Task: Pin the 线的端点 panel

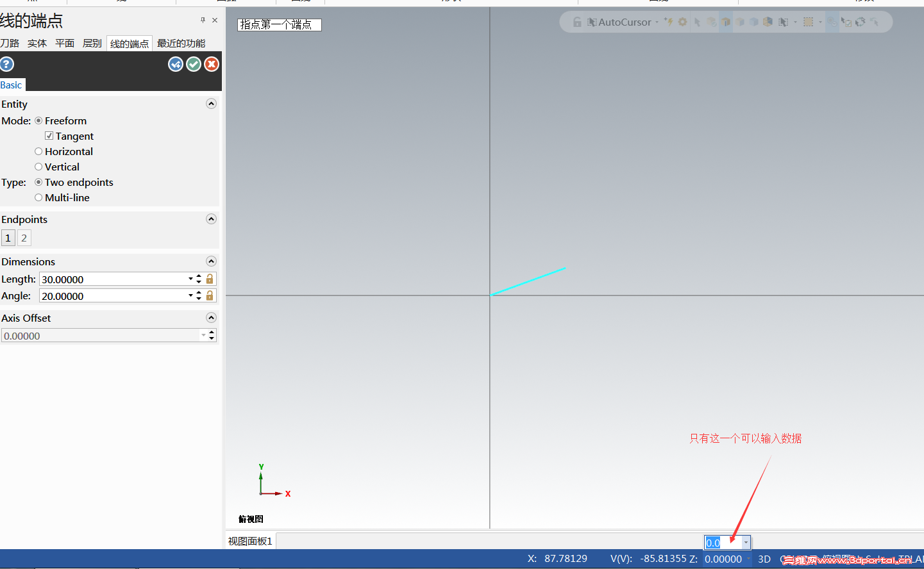Action: point(203,20)
